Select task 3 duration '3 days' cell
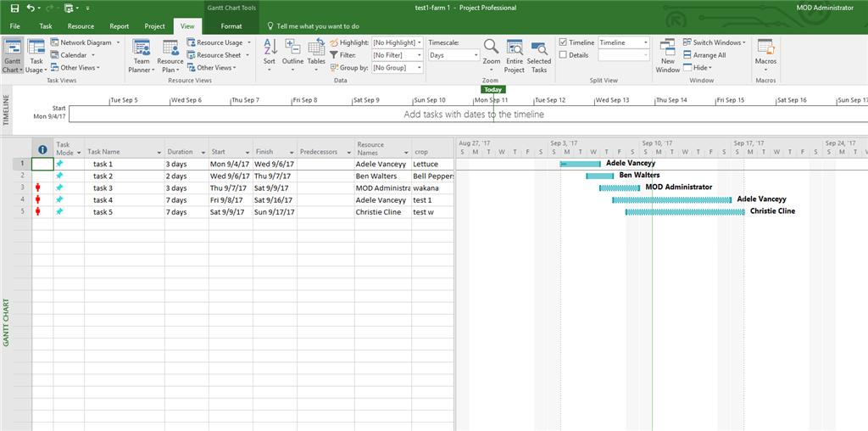This screenshot has height=431, width=868. click(x=186, y=188)
